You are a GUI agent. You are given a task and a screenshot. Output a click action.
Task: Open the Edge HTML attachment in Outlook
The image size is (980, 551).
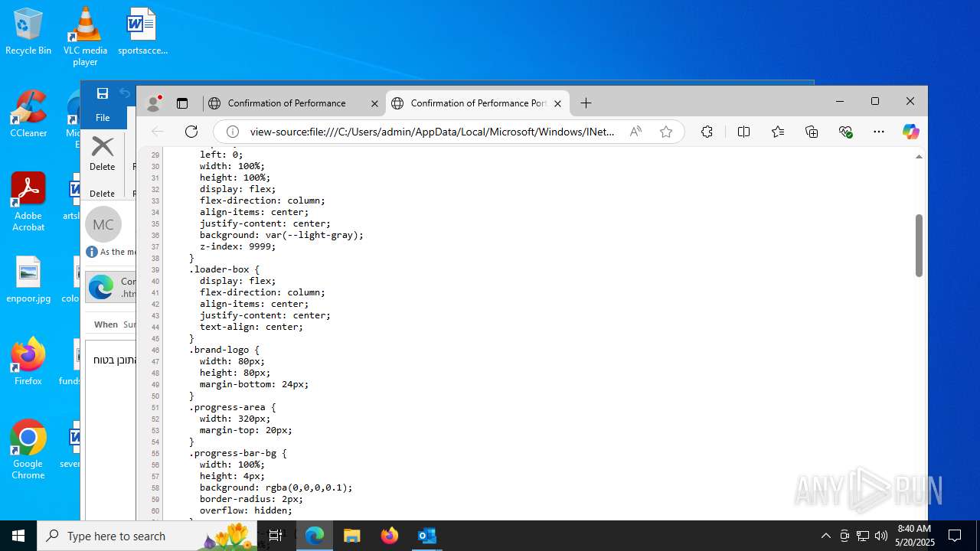click(111, 288)
